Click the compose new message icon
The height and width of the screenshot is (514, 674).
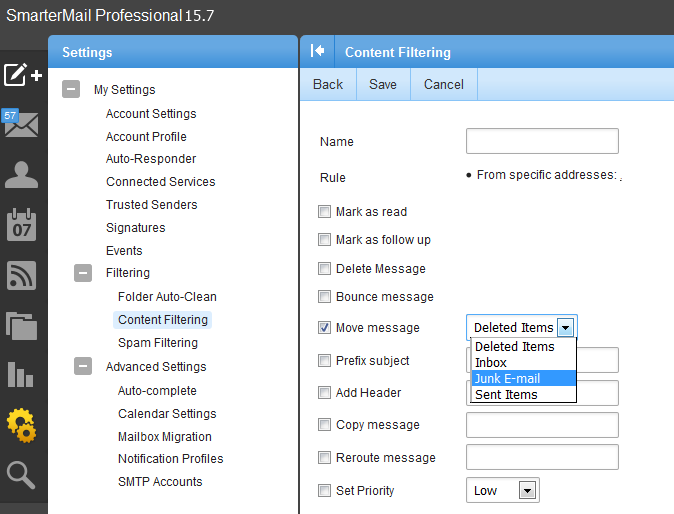22,75
